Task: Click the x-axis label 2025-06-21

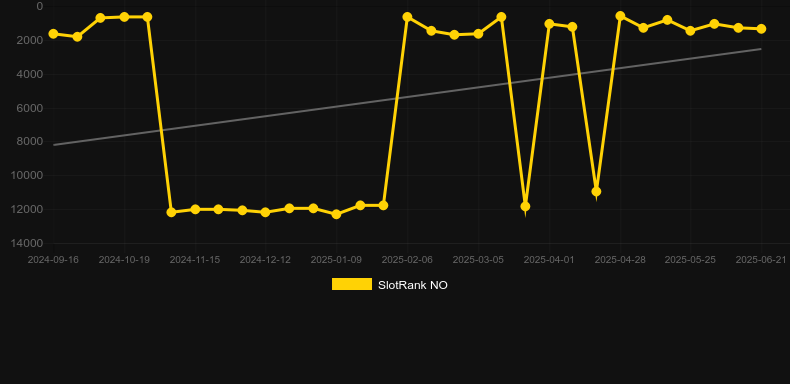Action: tap(761, 260)
